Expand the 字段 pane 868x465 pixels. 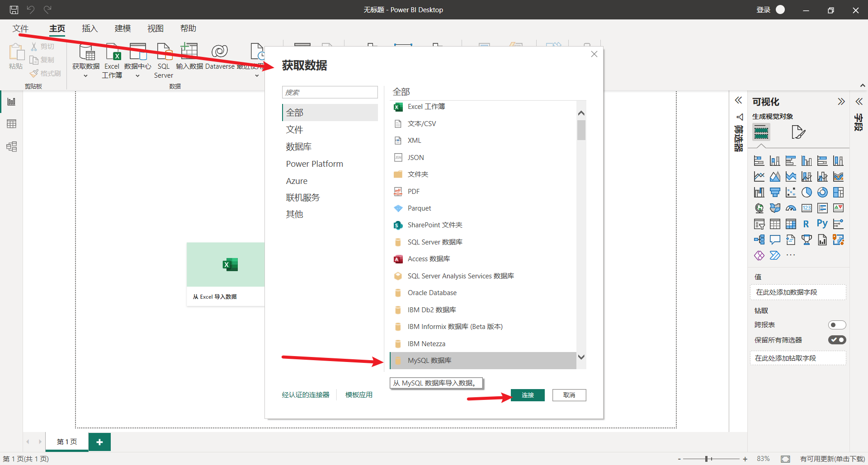coord(859,102)
